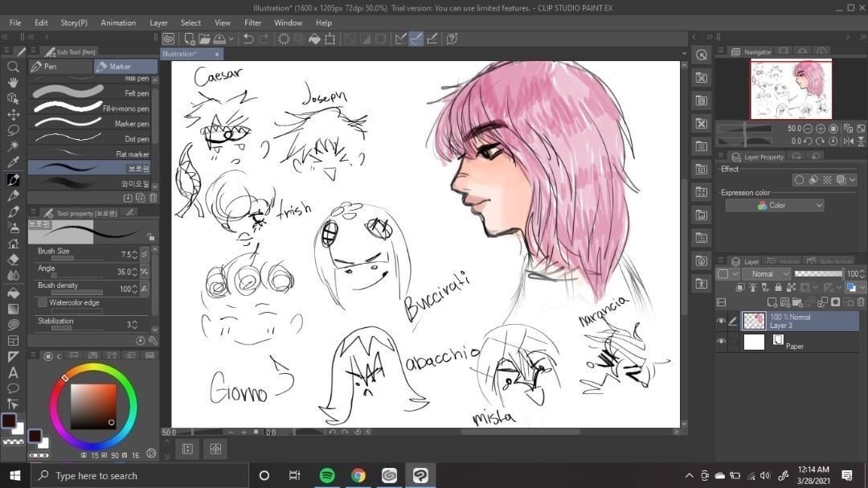Select the Fill-in-mono pen brush
Screen dimensions: 868x488
90,108
